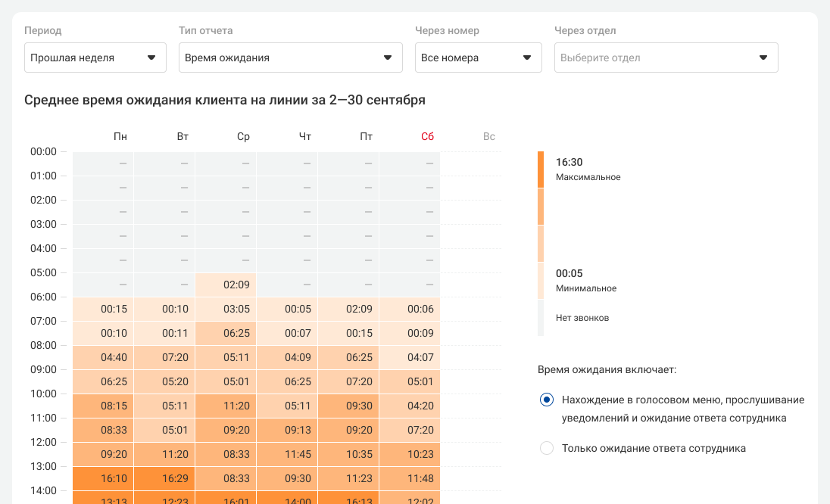The height and width of the screenshot is (504, 830).
Task: Click the gray Нет звонков legend swatch
Action: click(x=541, y=318)
